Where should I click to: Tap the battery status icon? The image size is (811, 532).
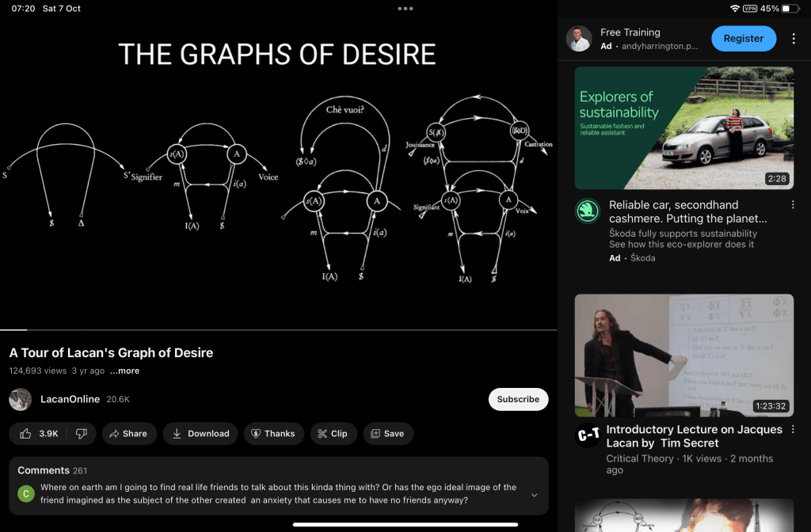(790, 8)
